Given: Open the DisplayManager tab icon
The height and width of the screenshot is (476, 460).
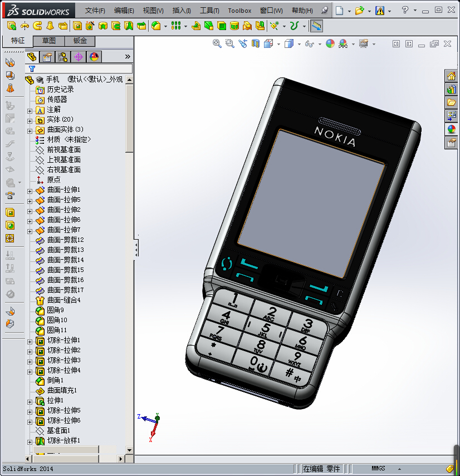Looking at the screenshot, I should tap(94, 57).
